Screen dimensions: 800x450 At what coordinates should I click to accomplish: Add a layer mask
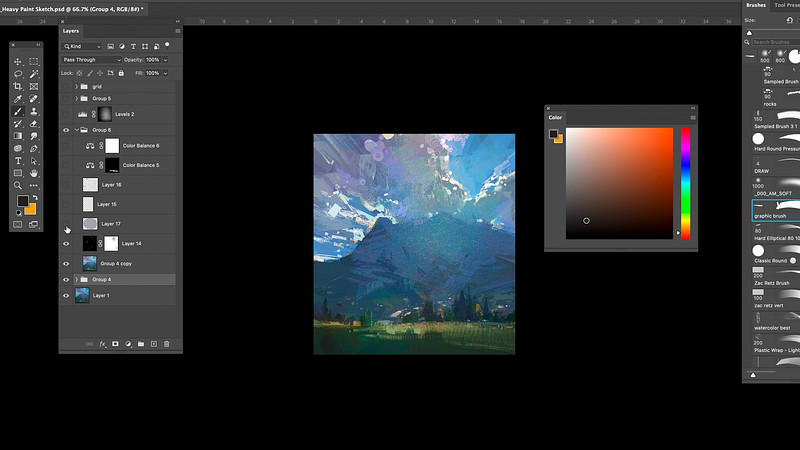[x=115, y=344]
